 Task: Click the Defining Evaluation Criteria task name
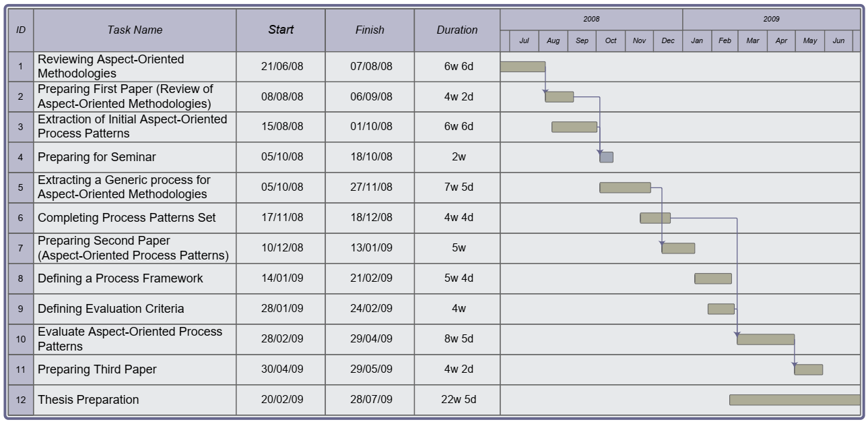pos(111,309)
